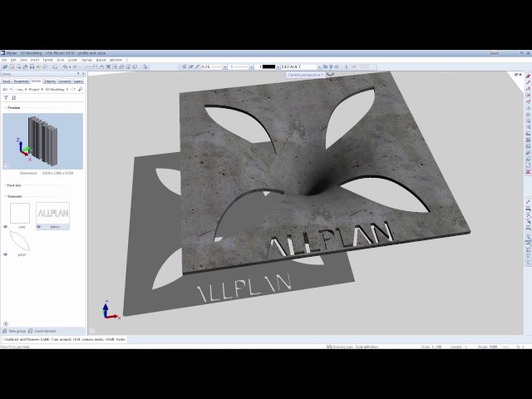Open the Edit menu
Image resolution: width=532 pixels, height=399 pixels.
tap(13, 60)
